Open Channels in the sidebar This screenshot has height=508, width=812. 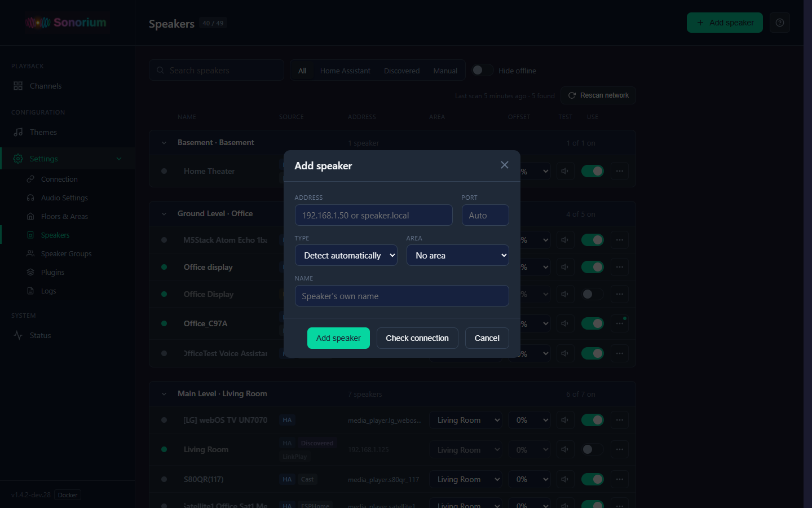67,86
